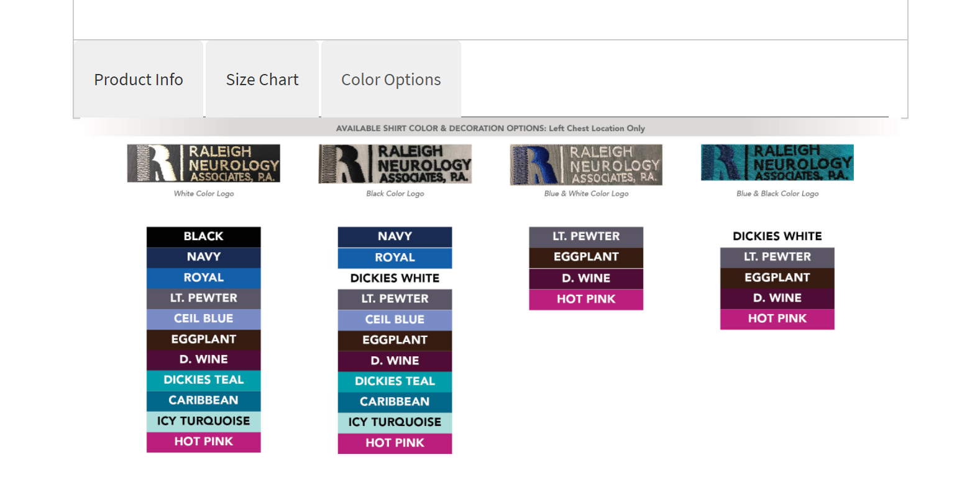Select LT. PEWTER under Blue & White Logo

(x=586, y=237)
